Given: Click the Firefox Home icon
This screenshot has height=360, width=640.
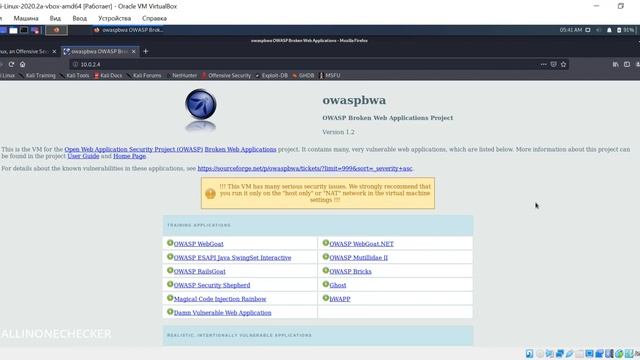Looking at the screenshot, I should point(22,64).
